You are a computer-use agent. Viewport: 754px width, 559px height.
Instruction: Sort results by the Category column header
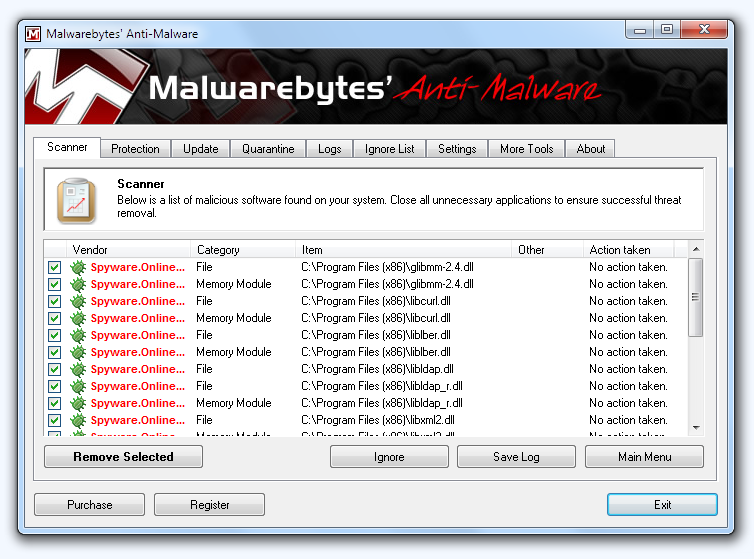[x=243, y=250]
